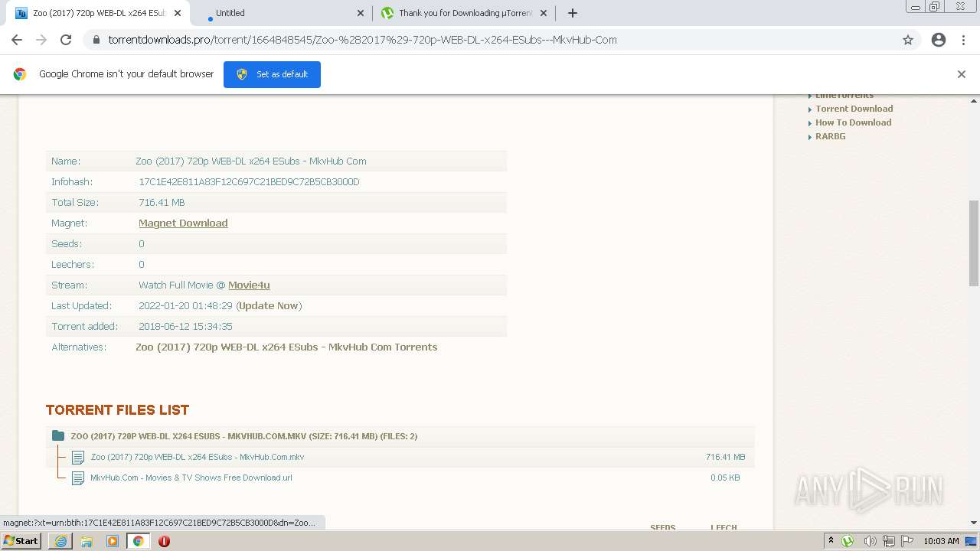
Task: Go forward in browser history
Action: pyautogui.click(x=41, y=40)
